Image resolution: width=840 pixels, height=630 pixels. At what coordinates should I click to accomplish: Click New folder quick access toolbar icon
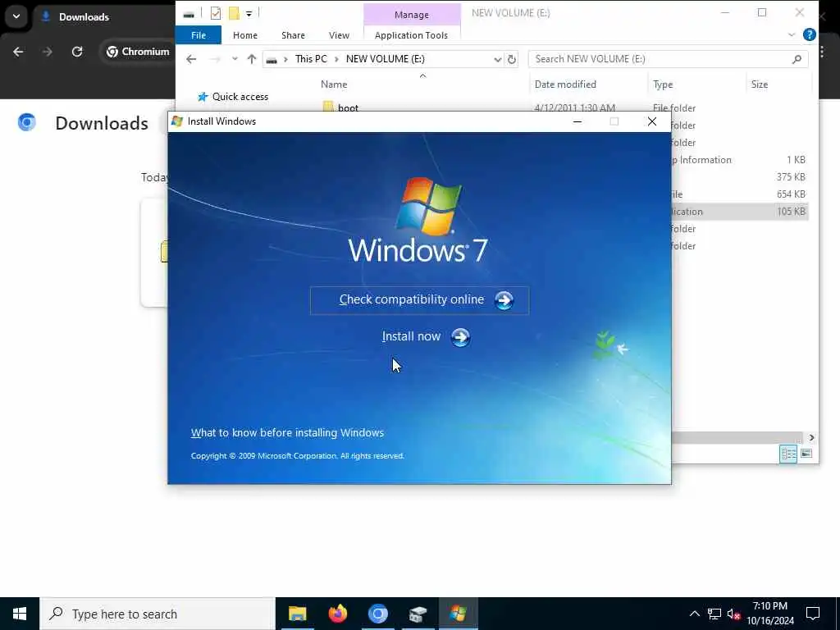[x=234, y=13]
